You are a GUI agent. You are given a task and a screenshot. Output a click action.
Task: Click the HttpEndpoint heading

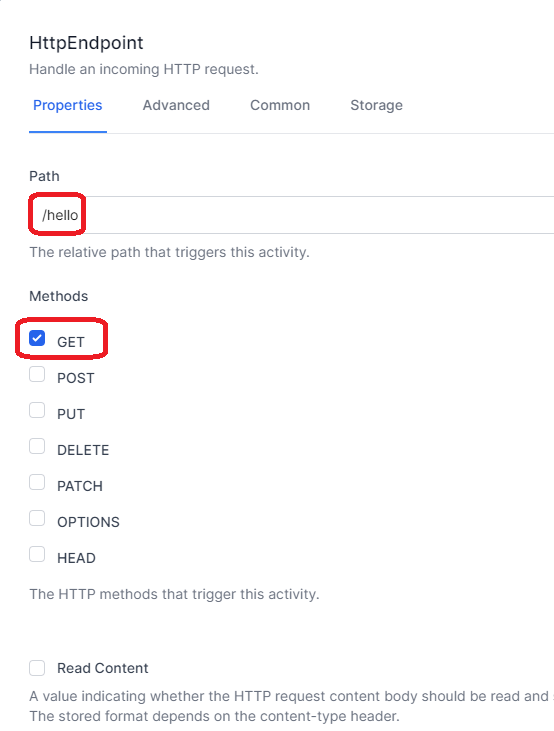tap(86, 43)
